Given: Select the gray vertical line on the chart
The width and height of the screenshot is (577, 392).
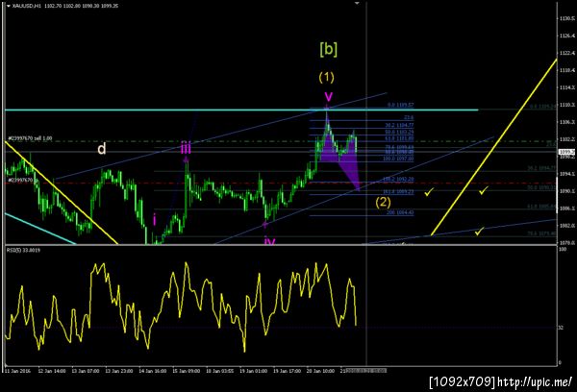Looking at the screenshot, I should 366,184.
